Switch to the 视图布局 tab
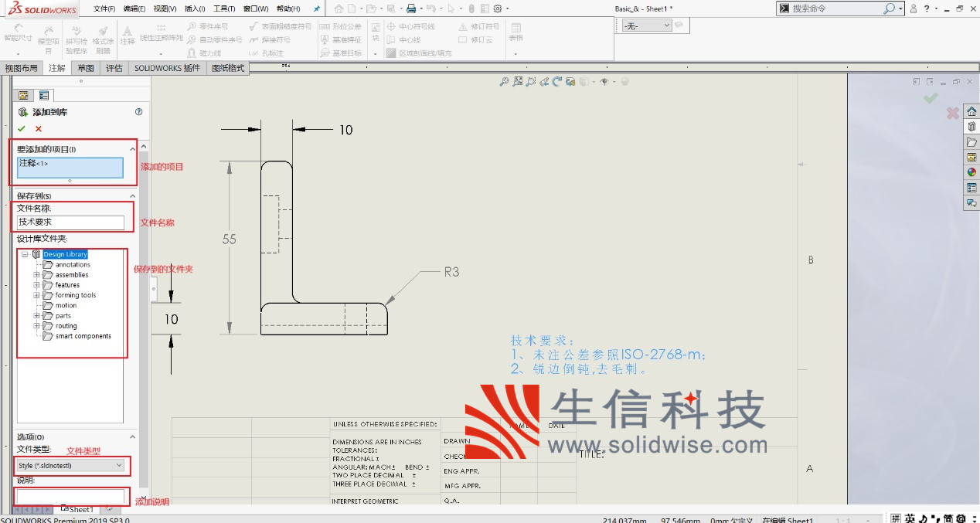The image size is (980, 523). coord(21,68)
